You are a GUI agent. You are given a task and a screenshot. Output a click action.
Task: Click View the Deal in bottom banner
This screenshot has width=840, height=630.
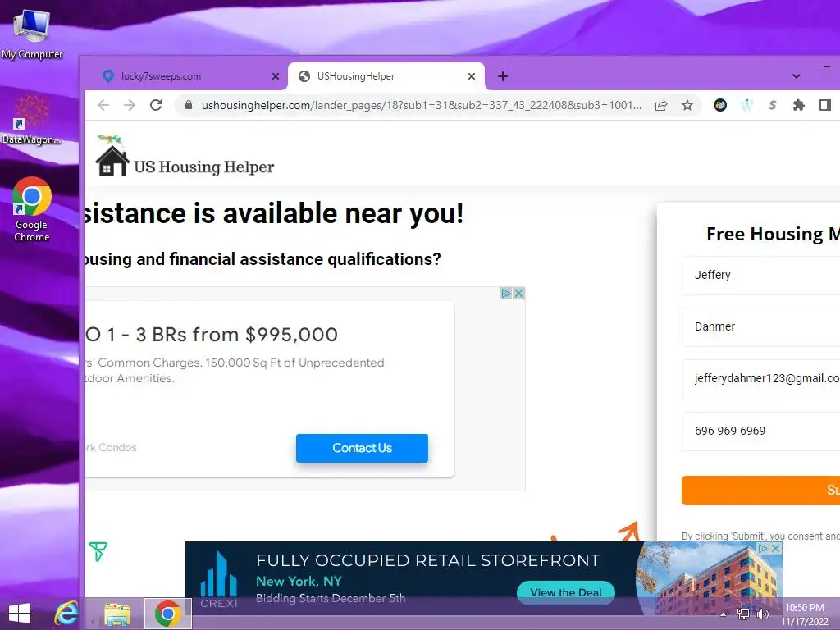click(566, 592)
